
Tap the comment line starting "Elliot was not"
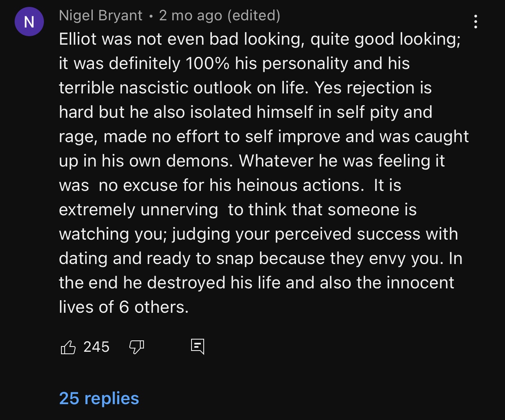[x=260, y=39]
